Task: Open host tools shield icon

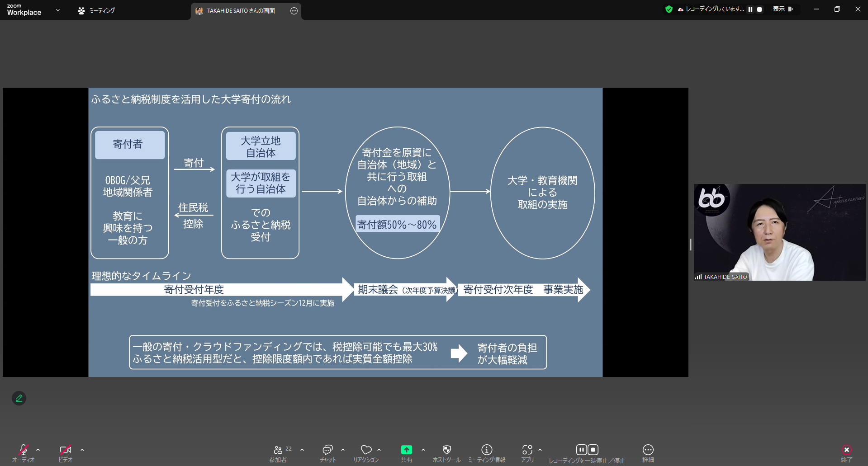Action: tap(446, 453)
